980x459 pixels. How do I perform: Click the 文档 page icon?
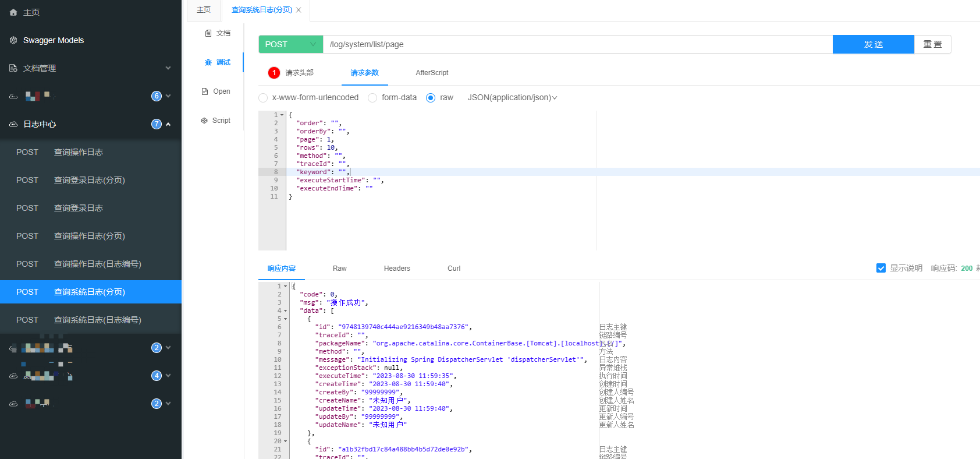(x=208, y=33)
